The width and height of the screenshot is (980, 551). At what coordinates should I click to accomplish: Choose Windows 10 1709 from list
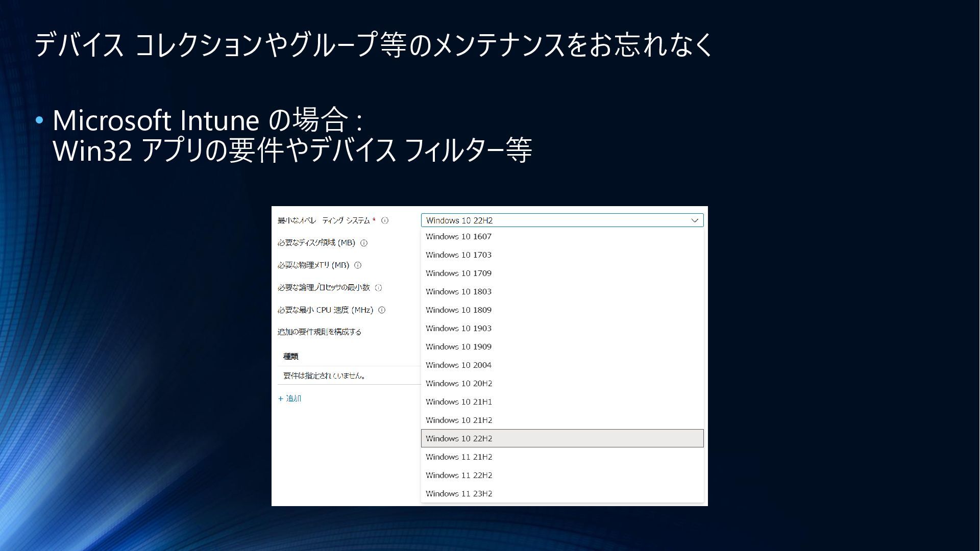pyautogui.click(x=562, y=273)
